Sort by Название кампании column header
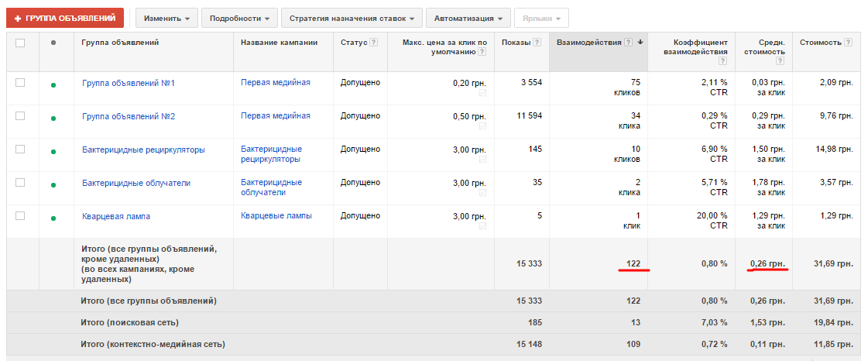 [x=279, y=43]
